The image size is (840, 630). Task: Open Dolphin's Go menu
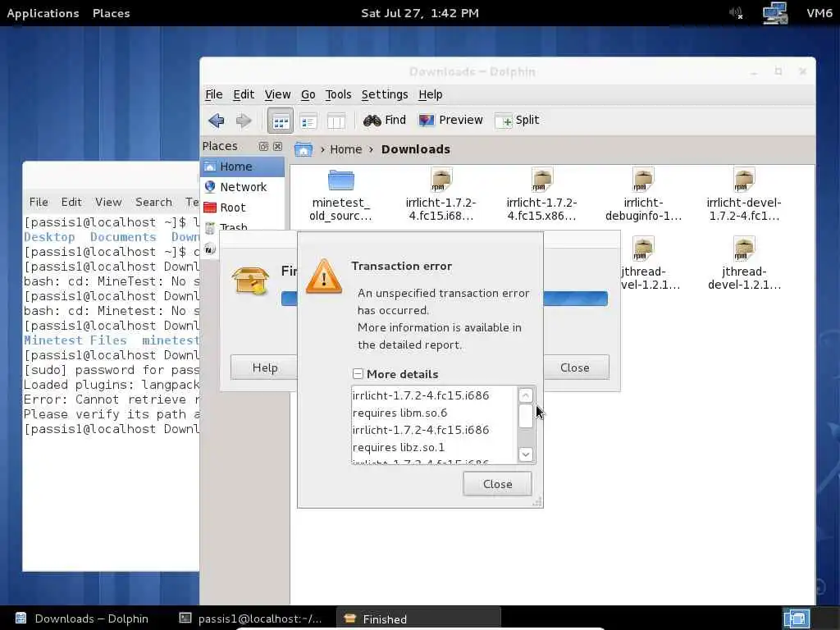[x=308, y=95]
